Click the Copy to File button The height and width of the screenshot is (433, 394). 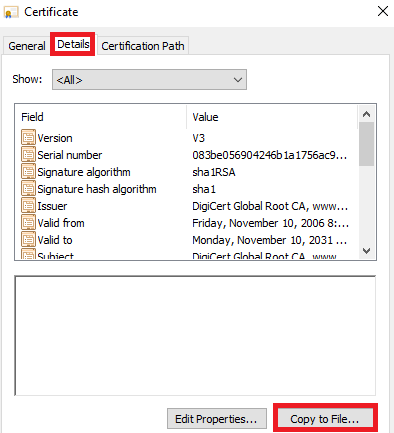pyautogui.click(x=325, y=419)
